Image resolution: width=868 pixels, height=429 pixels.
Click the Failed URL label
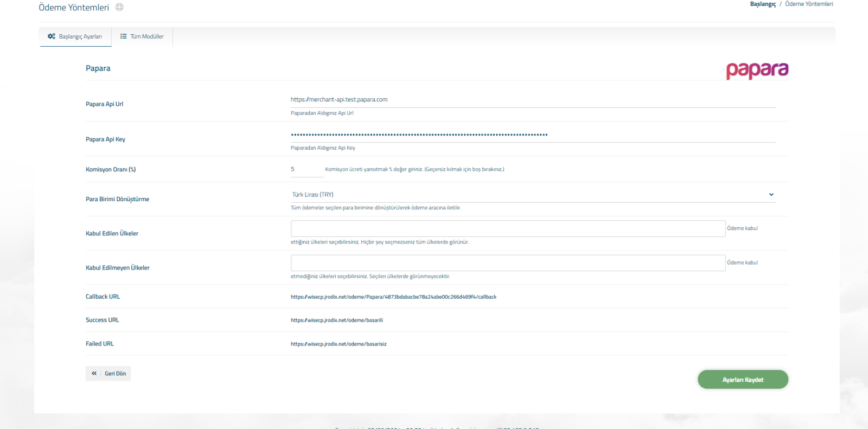[x=100, y=344]
